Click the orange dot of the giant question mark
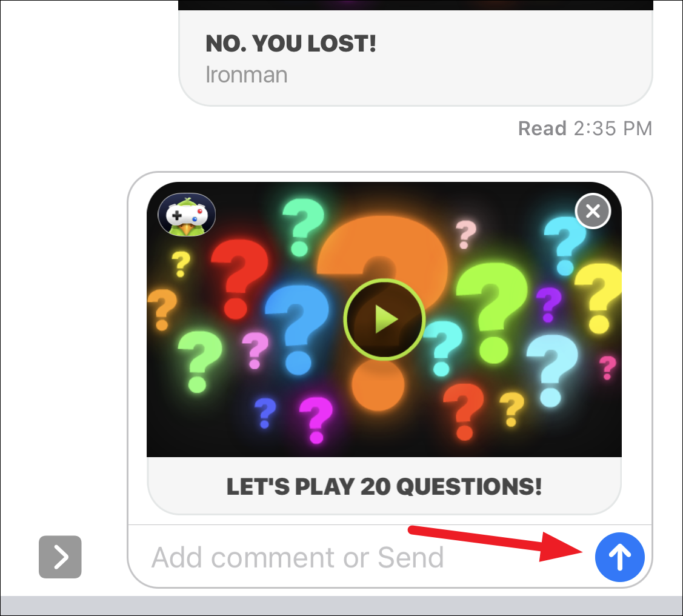This screenshot has height=616, width=683. pos(378,384)
